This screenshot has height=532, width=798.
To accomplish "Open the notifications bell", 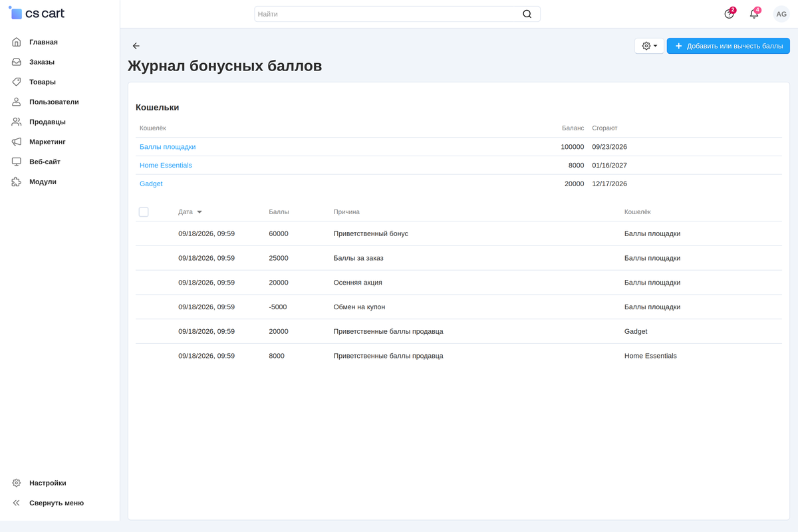I will (754, 14).
